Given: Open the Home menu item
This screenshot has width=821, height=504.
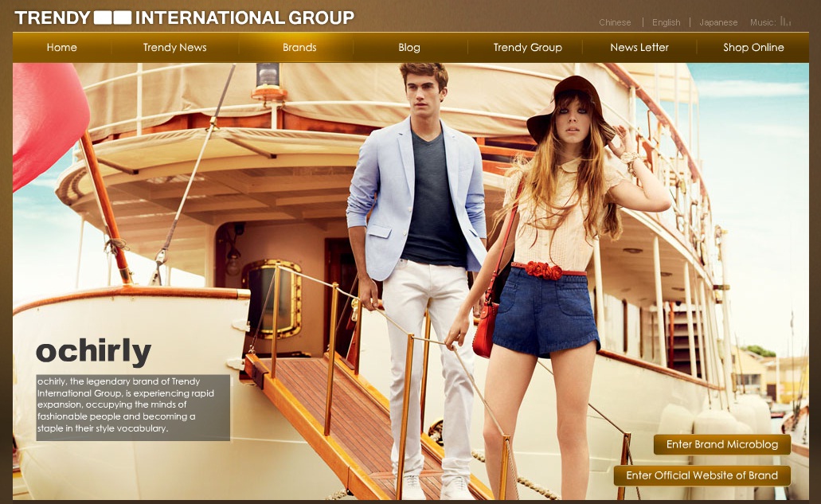Looking at the screenshot, I should tap(62, 47).
